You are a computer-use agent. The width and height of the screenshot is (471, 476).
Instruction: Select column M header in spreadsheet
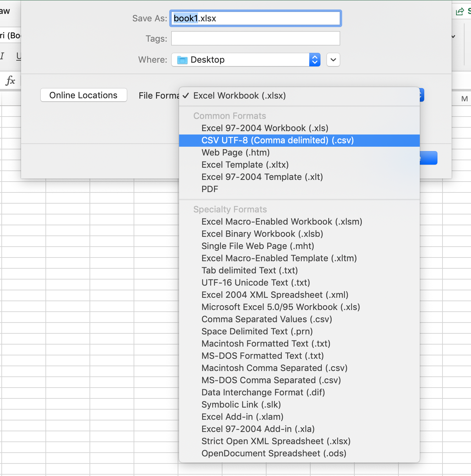click(464, 99)
